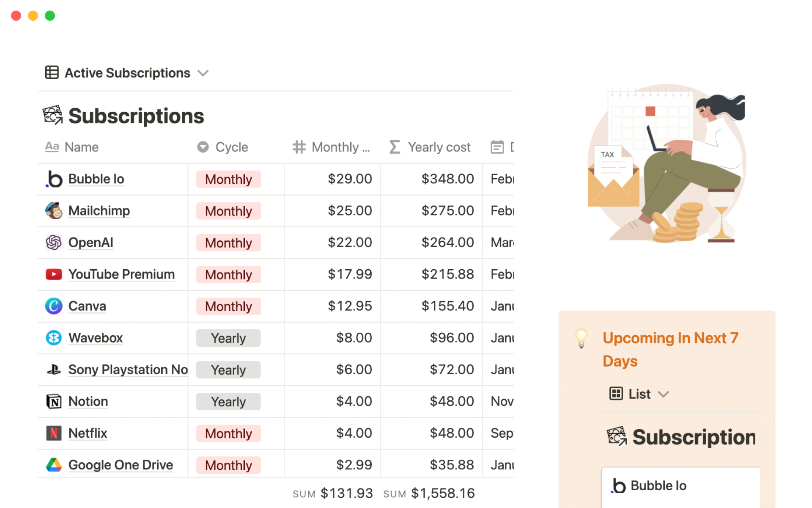Open the Sony Playstation subscription link
Image resolution: width=812 pixels, height=508 pixels.
coord(128,370)
